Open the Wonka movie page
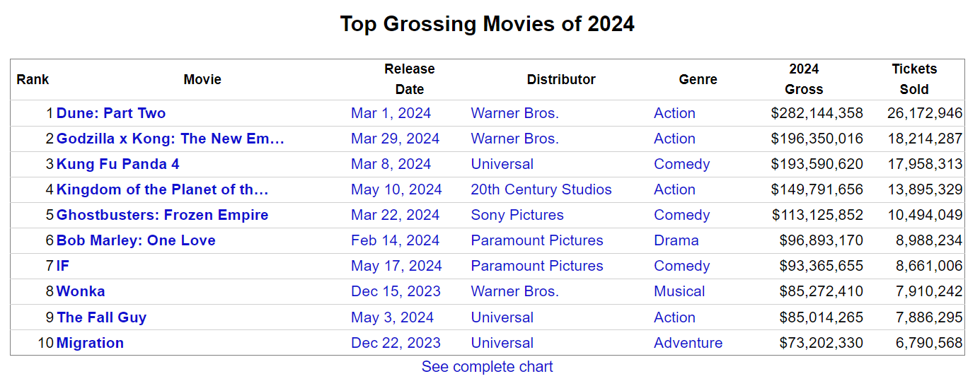 [x=81, y=291]
